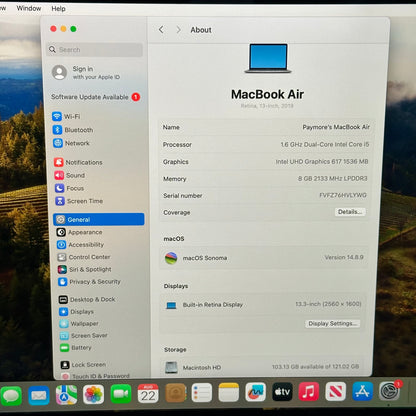Go back with the left chevron
This screenshot has height=416, width=416.
click(161, 30)
